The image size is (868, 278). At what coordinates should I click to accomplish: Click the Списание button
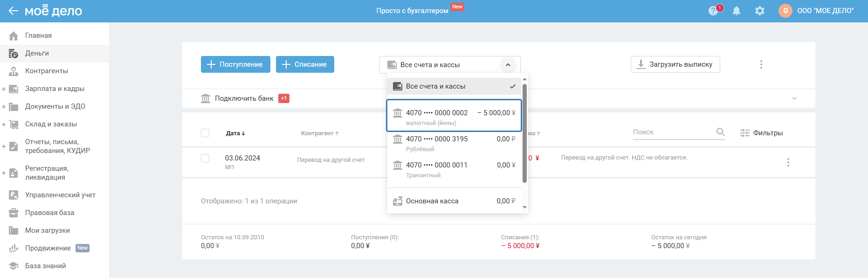pyautogui.click(x=305, y=64)
